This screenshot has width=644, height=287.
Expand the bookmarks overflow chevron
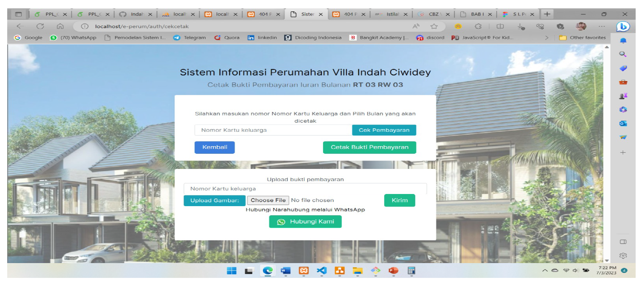(546, 38)
